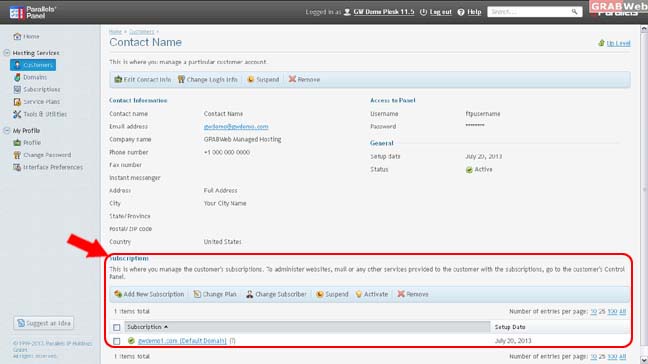Click the Log out link
Viewport: 648px width, 364px height.
point(441,12)
